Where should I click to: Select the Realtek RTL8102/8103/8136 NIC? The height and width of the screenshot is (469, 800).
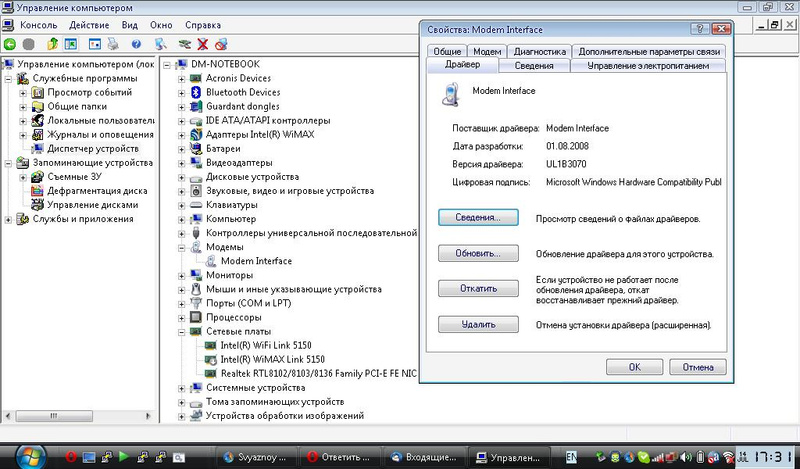(x=318, y=374)
